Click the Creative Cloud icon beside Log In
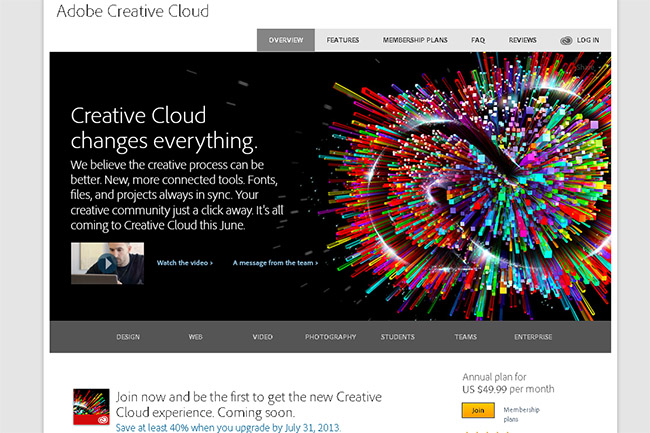650x433 pixels. coord(566,41)
